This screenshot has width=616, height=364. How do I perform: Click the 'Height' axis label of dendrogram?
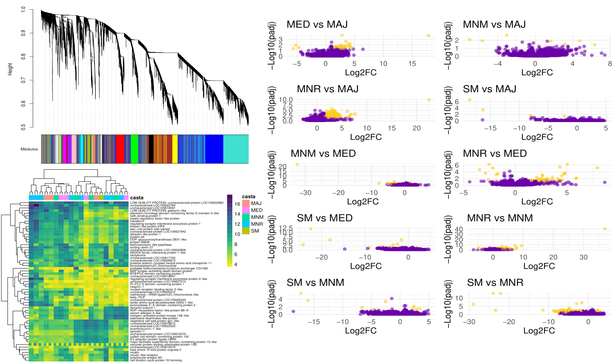coord(10,69)
